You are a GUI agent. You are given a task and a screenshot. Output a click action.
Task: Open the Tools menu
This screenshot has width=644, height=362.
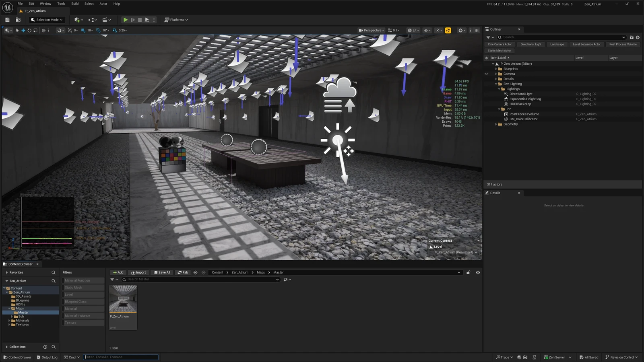click(61, 4)
